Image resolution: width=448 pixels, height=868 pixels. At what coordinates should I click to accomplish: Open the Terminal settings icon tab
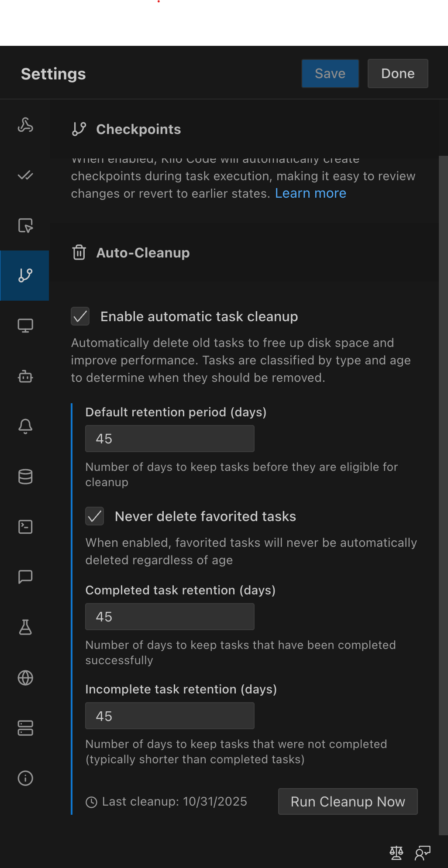[x=25, y=527]
